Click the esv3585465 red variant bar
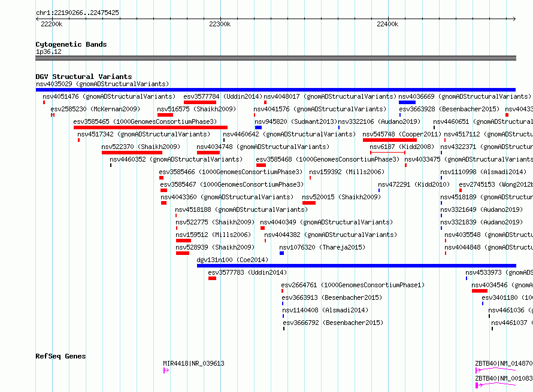Screen dimensions: 533x392 [150, 127]
